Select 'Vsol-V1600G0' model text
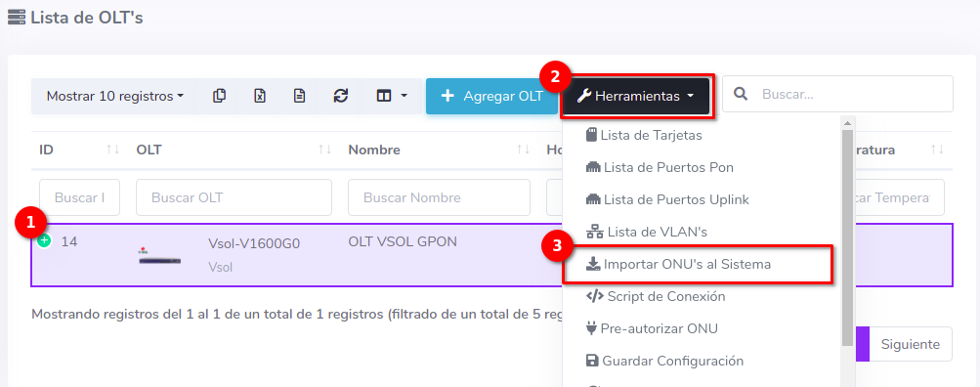The image size is (980, 387). point(254,243)
